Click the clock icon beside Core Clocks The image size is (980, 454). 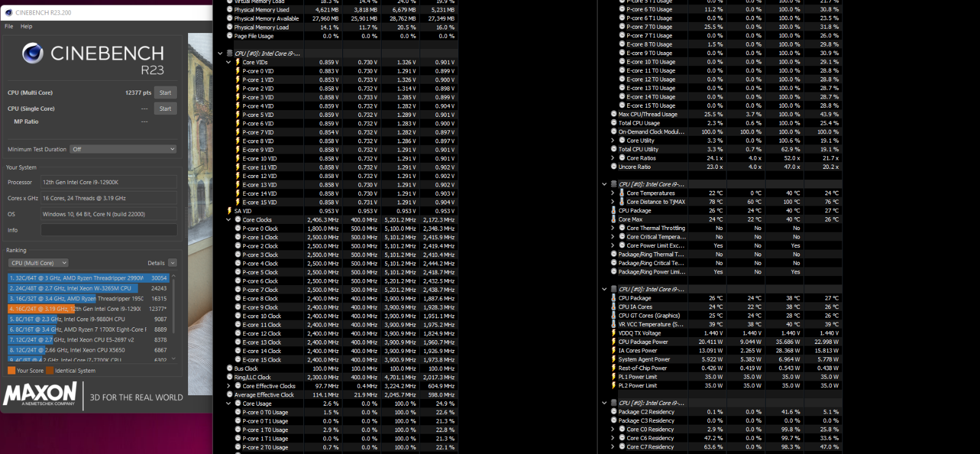(238, 220)
